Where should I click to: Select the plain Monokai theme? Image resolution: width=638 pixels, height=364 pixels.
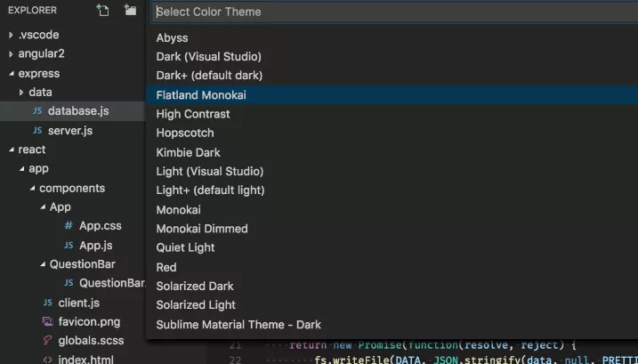coord(392,210)
